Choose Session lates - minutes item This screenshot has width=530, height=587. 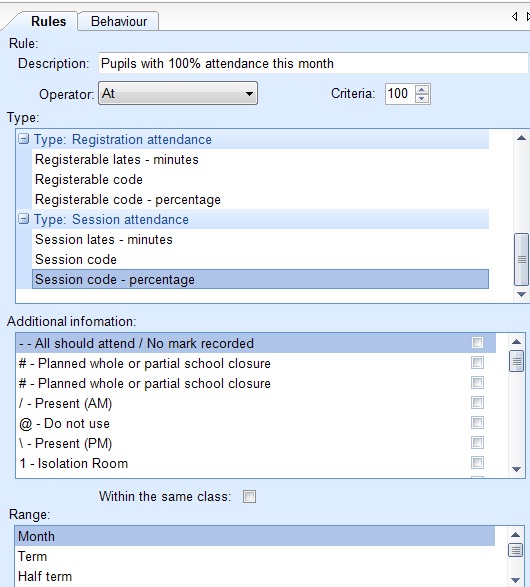click(x=104, y=240)
